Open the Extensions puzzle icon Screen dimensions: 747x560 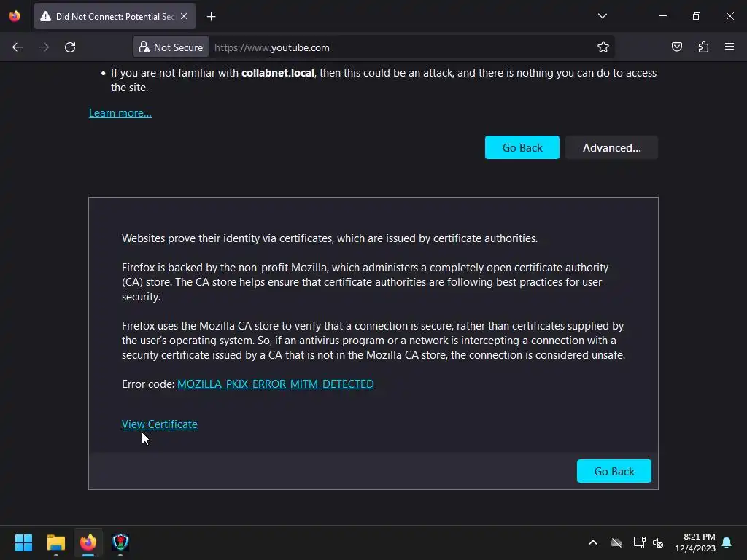coord(704,47)
